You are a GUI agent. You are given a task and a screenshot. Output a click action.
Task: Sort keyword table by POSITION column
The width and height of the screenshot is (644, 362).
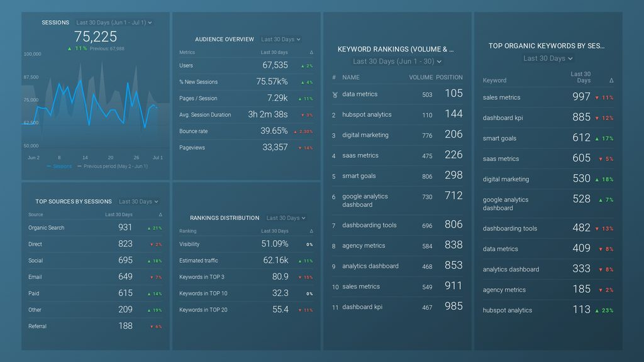[449, 77]
